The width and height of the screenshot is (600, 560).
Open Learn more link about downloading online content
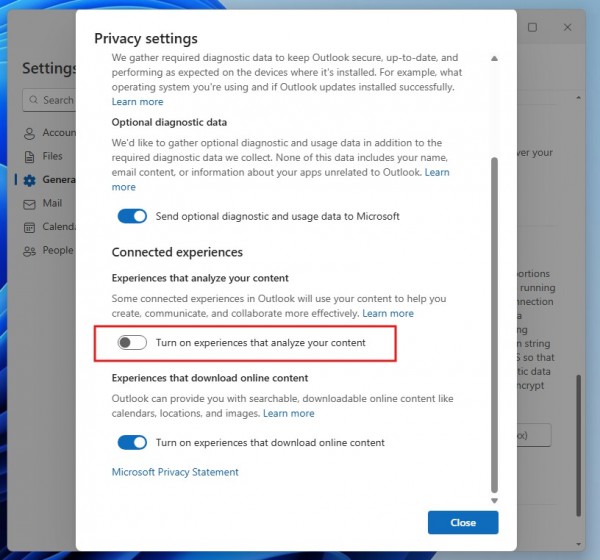click(288, 413)
